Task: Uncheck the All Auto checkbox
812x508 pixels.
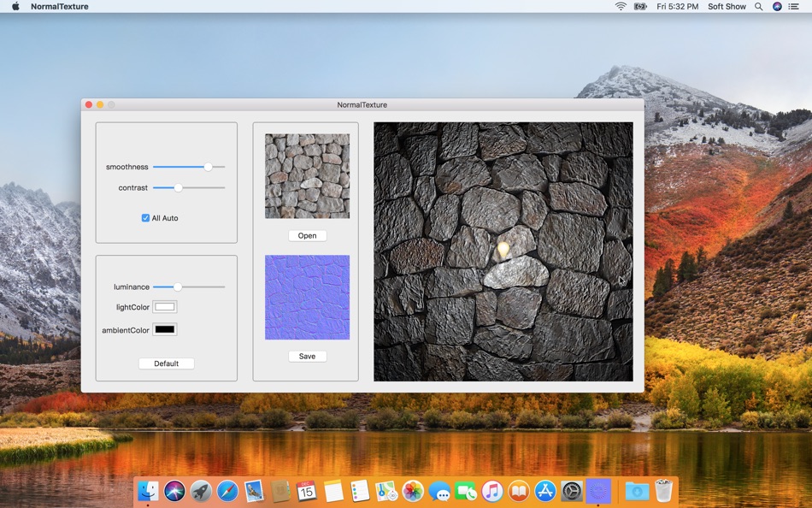Action: (x=145, y=218)
